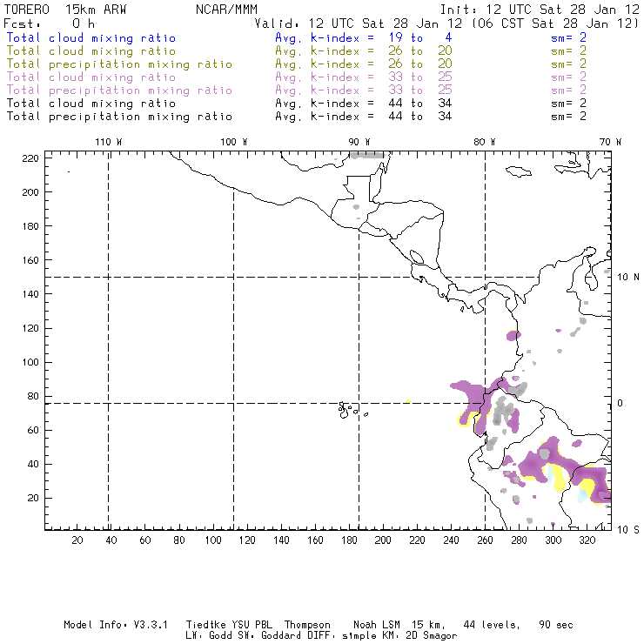Click the 20 tick label on the horizontal axis
This screenshot has height=644, width=644.
pyautogui.click(x=77, y=540)
